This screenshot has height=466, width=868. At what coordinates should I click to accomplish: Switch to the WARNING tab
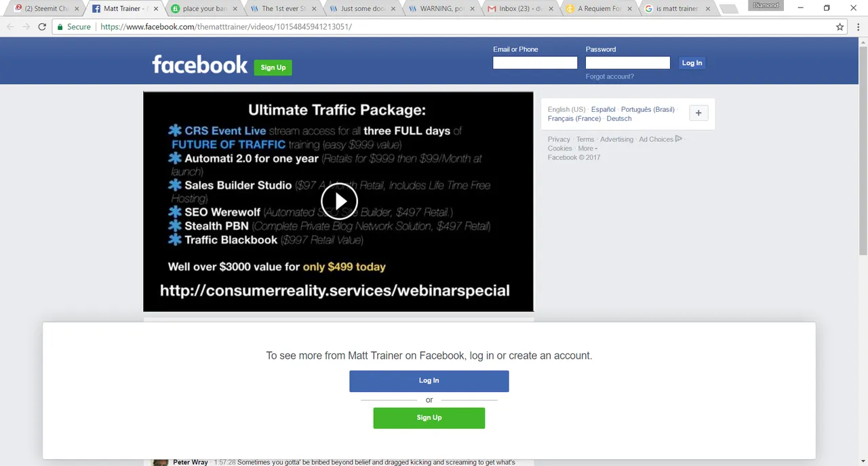pos(439,9)
